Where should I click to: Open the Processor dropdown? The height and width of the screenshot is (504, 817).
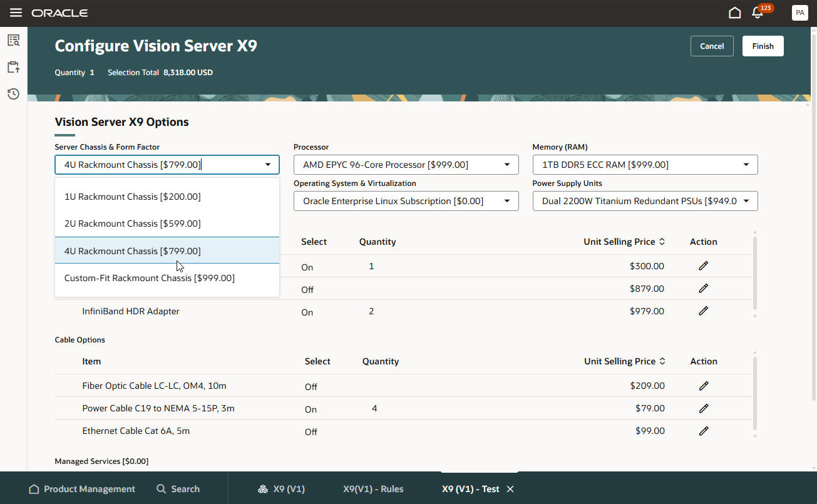coord(507,164)
